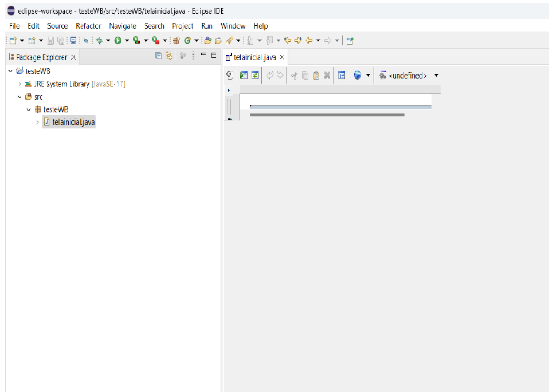Select the src folder item
The height and width of the screenshot is (392, 549).
(34, 97)
